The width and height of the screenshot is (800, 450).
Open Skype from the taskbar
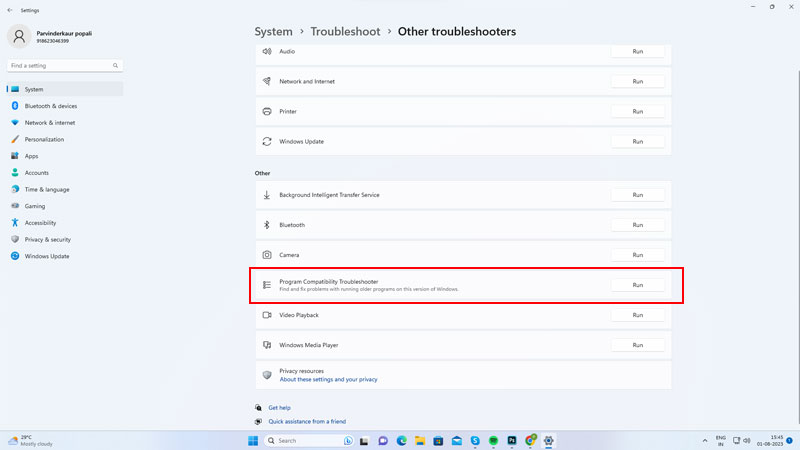(x=475, y=441)
